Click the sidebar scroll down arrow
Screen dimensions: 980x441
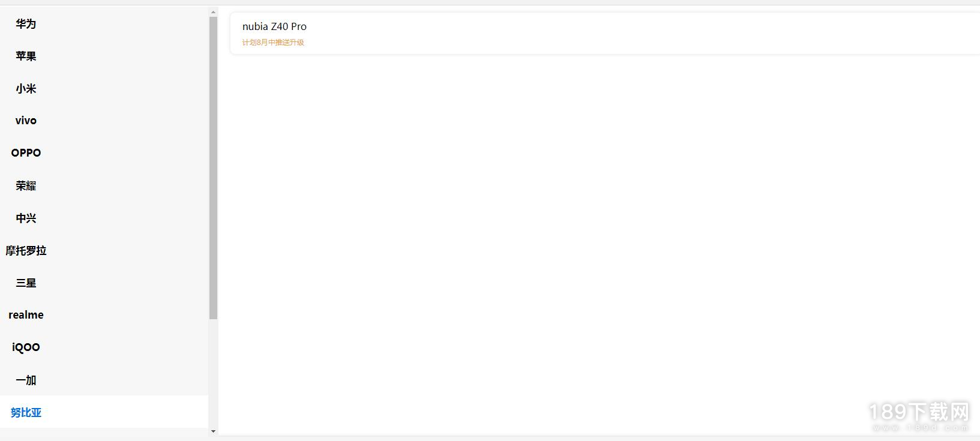(x=213, y=431)
